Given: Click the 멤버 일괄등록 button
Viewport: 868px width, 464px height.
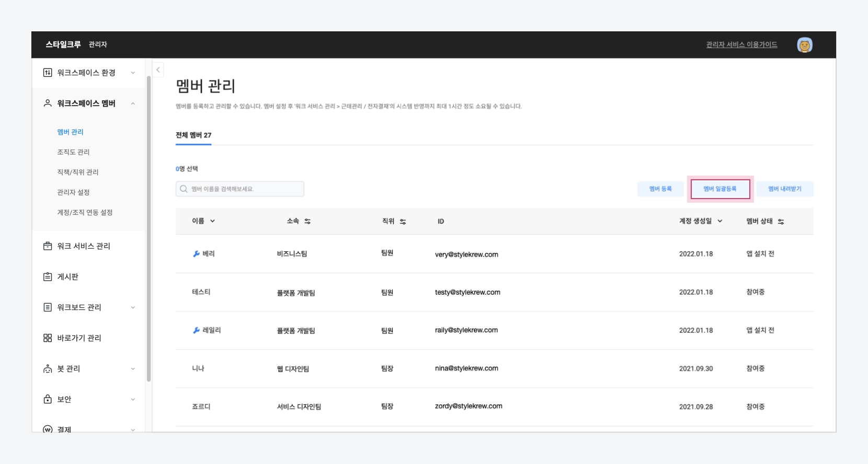Looking at the screenshot, I should (x=719, y=189).
